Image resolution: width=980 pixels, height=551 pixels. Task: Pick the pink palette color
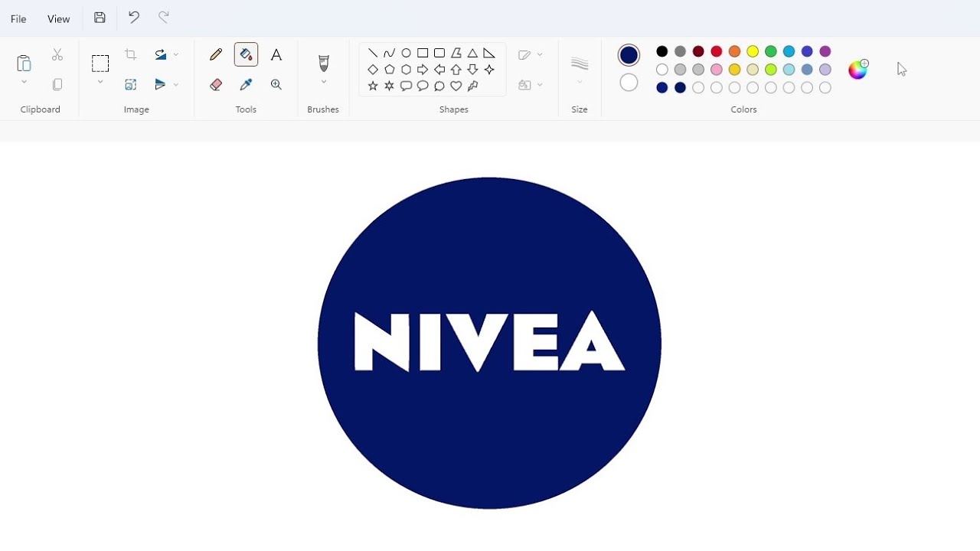tap(717, 70)
